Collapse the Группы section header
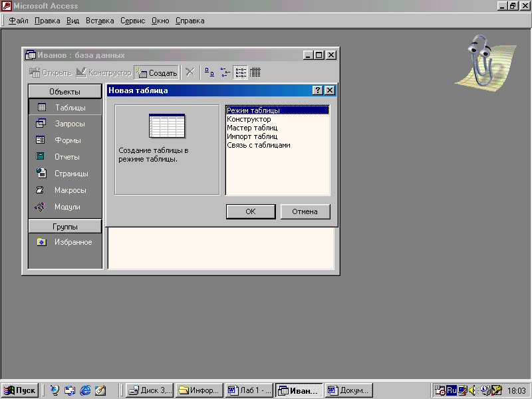 (65, 227)
